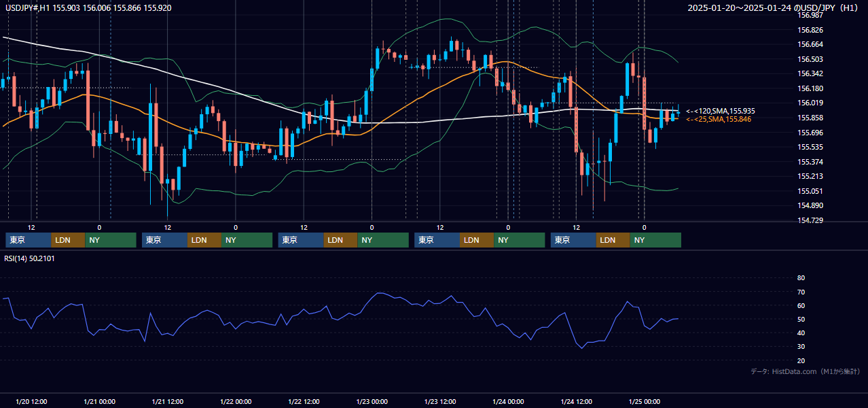Click the RSI scale value 40
This screenshot has width=868, height=408.
click(801, 333)
